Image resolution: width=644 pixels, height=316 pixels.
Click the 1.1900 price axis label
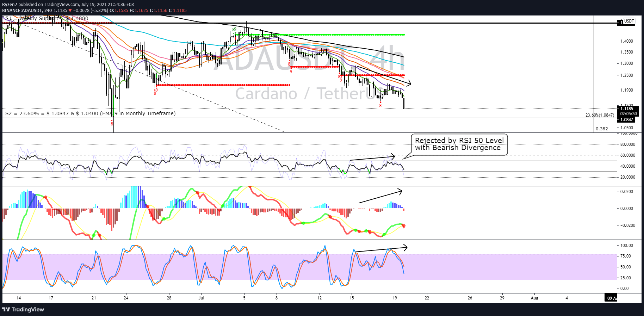coord(627,90)
